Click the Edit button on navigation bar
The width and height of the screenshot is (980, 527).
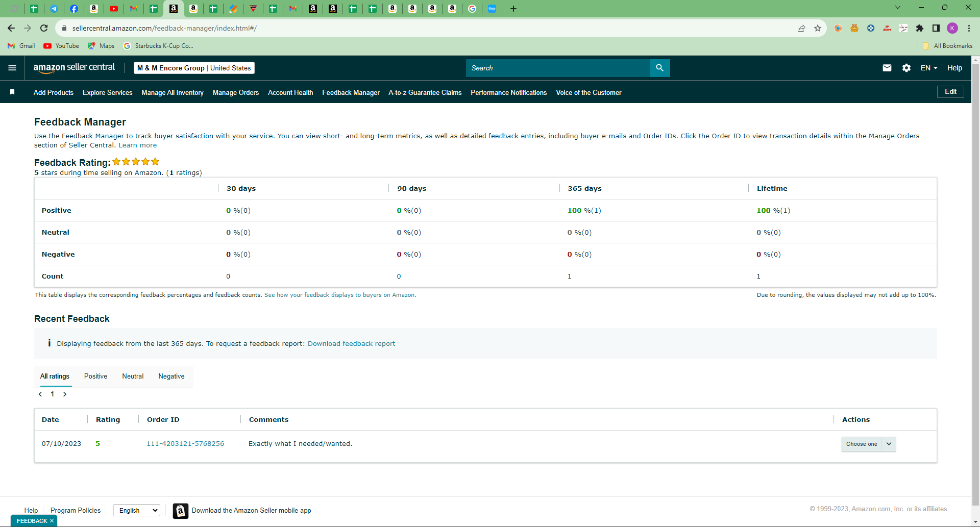point(950,92)
